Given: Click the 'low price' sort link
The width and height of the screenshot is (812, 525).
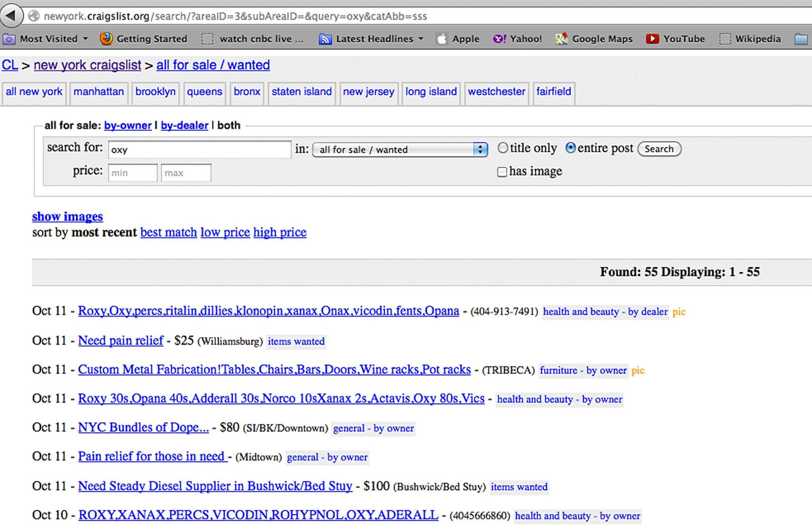Looking at the screenshot, I should tap(225, 232).
